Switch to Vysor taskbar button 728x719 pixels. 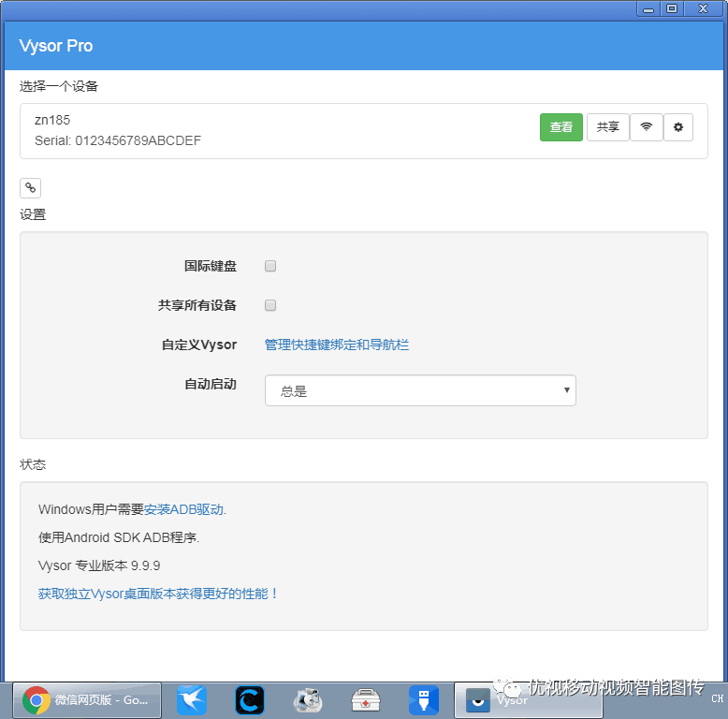pyautogui.click(x=529, y=700)
